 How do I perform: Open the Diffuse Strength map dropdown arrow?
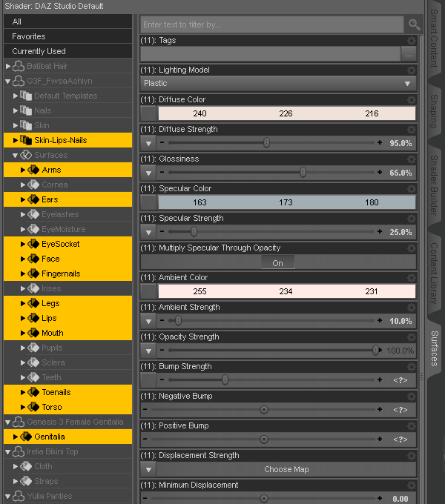pos(148,143)
